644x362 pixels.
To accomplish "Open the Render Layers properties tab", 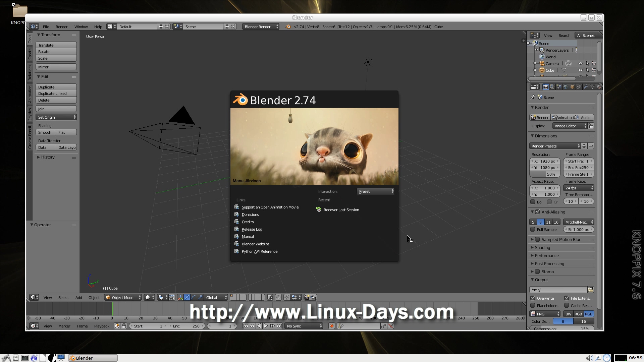I will tap(552, 87).
